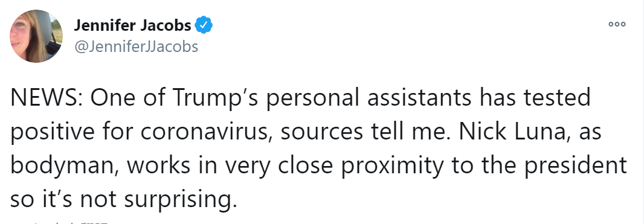Click the name "Nick Luna" in the tweet
This screenshot has height=224, width=644.
(x=510, y=132)
